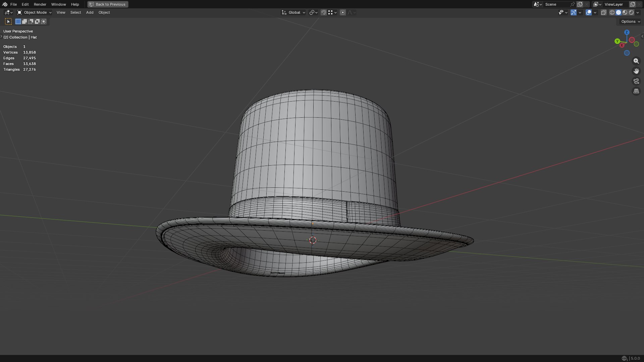644x362 pixels.
Task: Switch perspective/orthographic grid icon
Action: pyautogui.click(x=636, y=91)
